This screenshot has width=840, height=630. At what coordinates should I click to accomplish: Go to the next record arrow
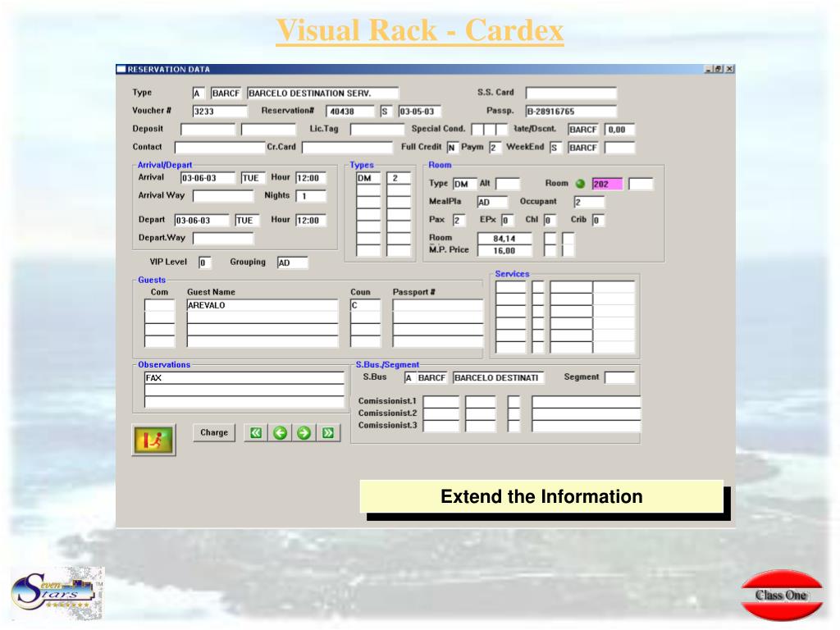click(304, 433)
